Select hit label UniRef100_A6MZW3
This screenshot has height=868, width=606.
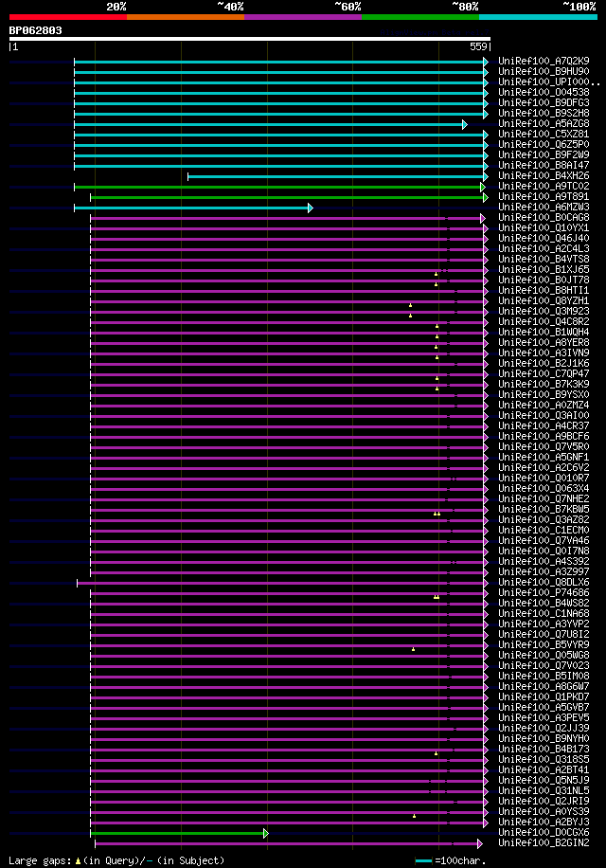[x=544, y=207]
